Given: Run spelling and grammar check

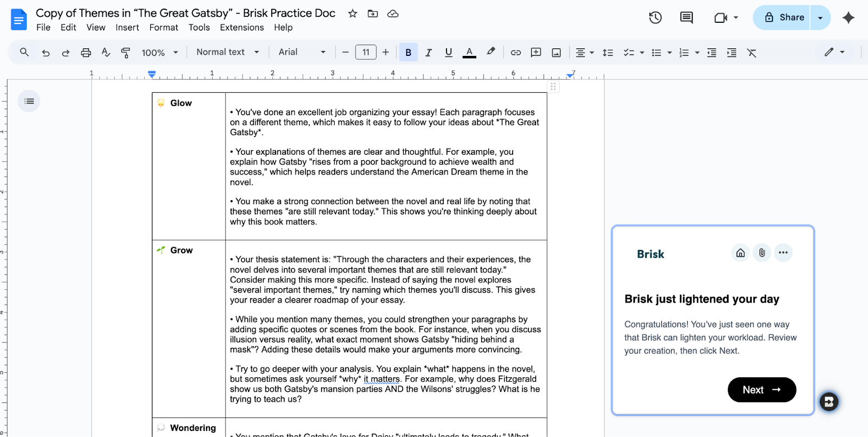Looking at the screenshot, I should 106,52.
